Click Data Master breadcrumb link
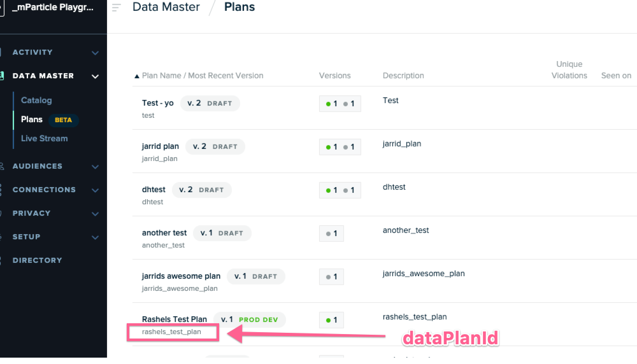637x364 pixels. [x=166, y=7]
